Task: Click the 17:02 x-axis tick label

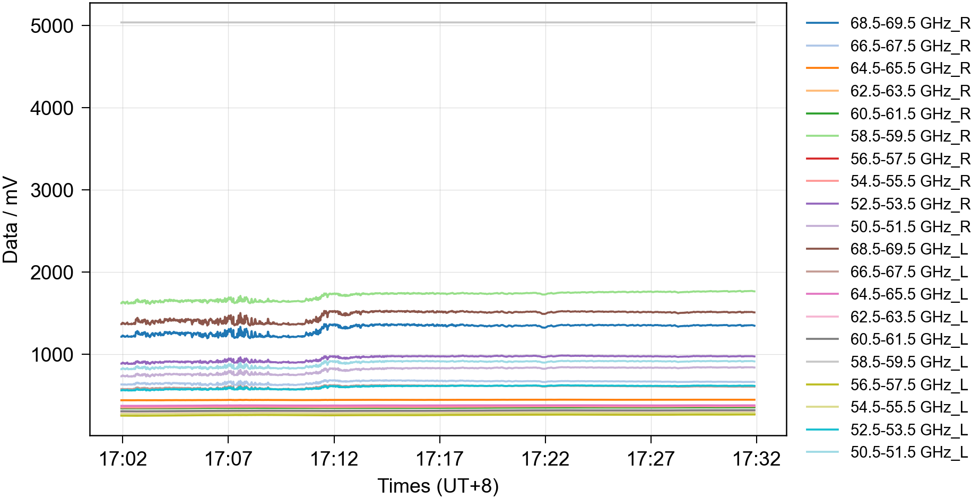Action: pos(123,459)
